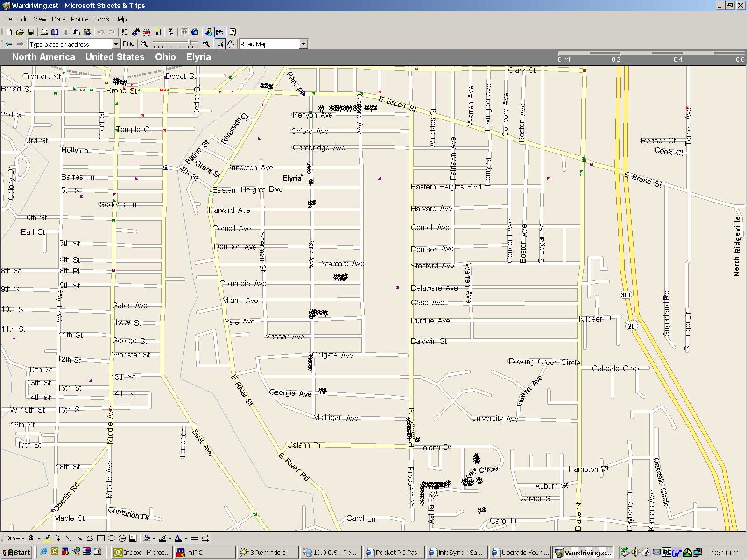The width and height of the screenshot is (747, 560).
Task: Open the Tools menu
Action: (101, 19)
